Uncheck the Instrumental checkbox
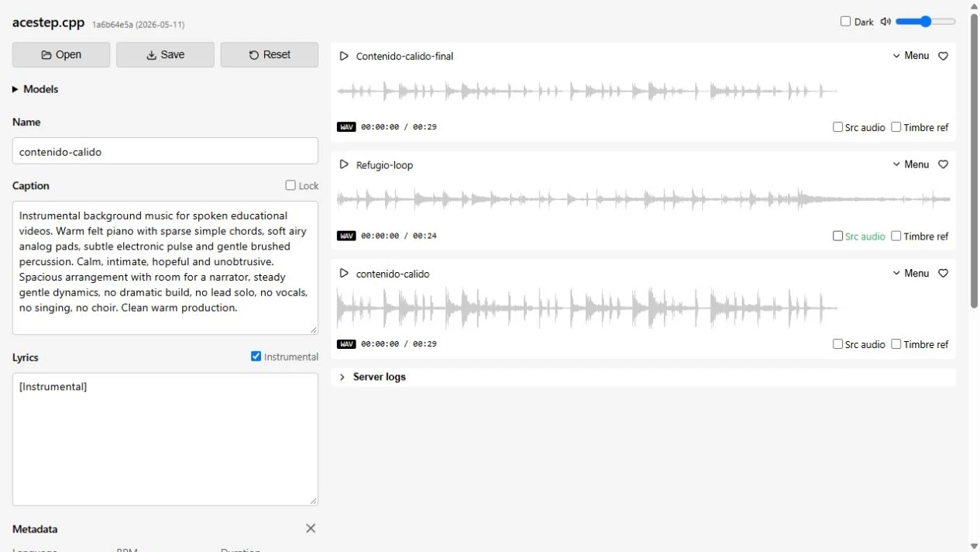 256,357
